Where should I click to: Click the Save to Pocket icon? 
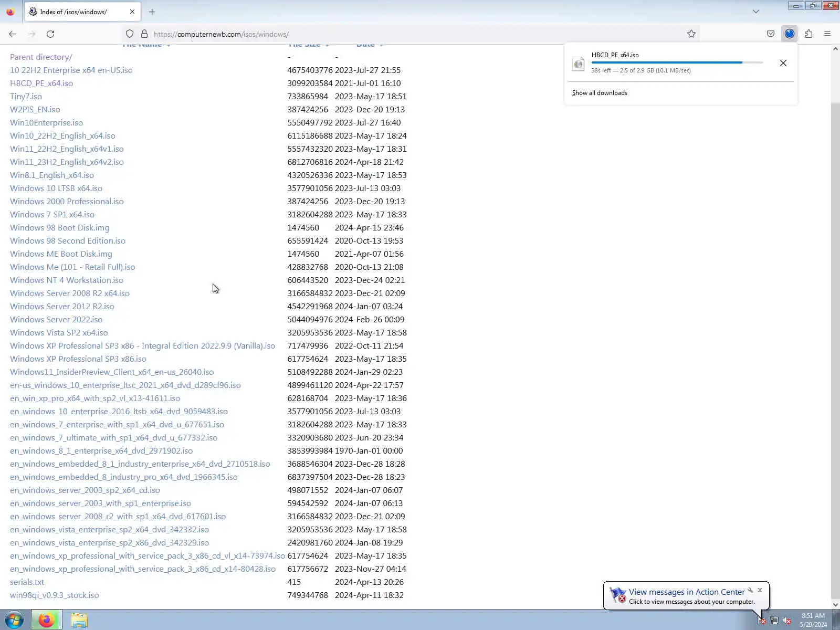771,34
